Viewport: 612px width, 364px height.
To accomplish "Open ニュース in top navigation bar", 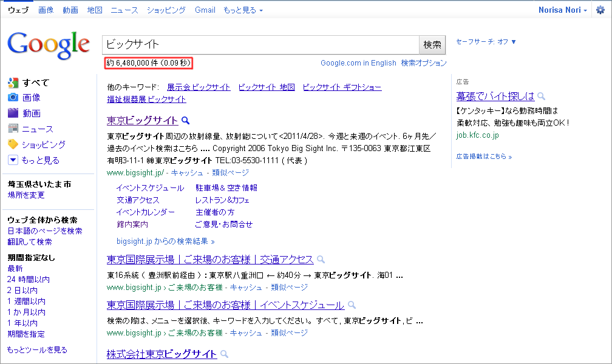I will point(124,10).
